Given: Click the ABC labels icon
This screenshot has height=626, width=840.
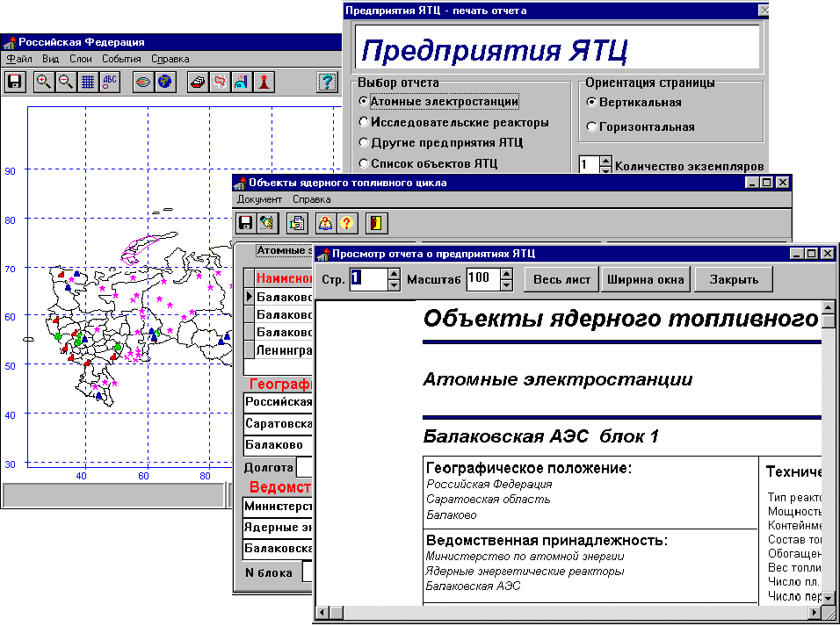Looking at the screenshot, I should pos(110,83).
